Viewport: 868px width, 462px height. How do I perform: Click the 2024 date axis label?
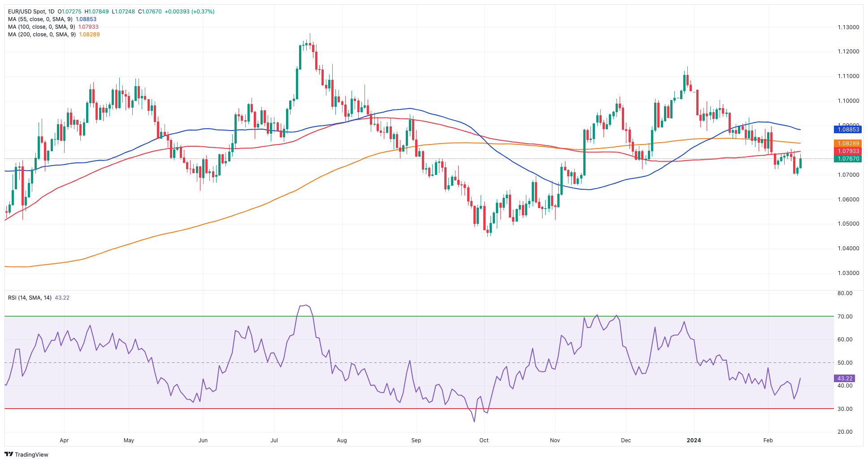pos(694,440)
